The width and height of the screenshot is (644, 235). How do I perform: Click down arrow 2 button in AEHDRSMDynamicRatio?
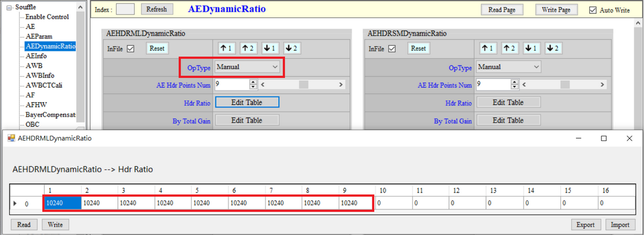pyautogui.click(x=554, y=48)
